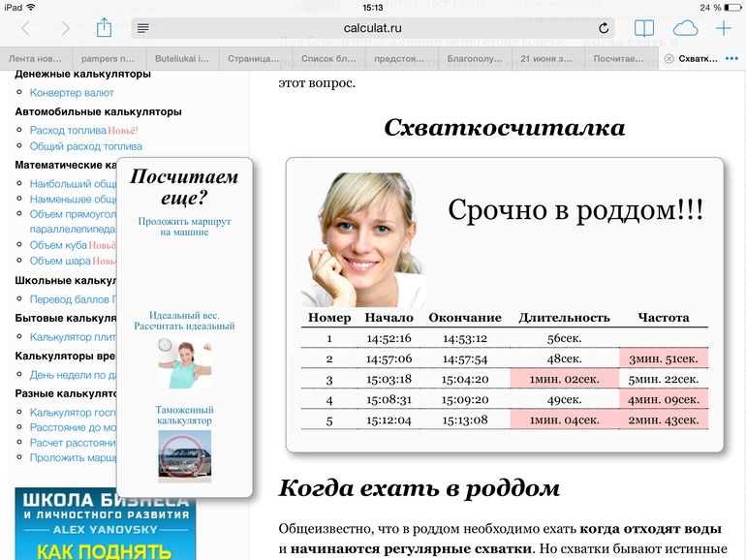
Task: Select the 21 июня tab
Action: coord(548,59)
